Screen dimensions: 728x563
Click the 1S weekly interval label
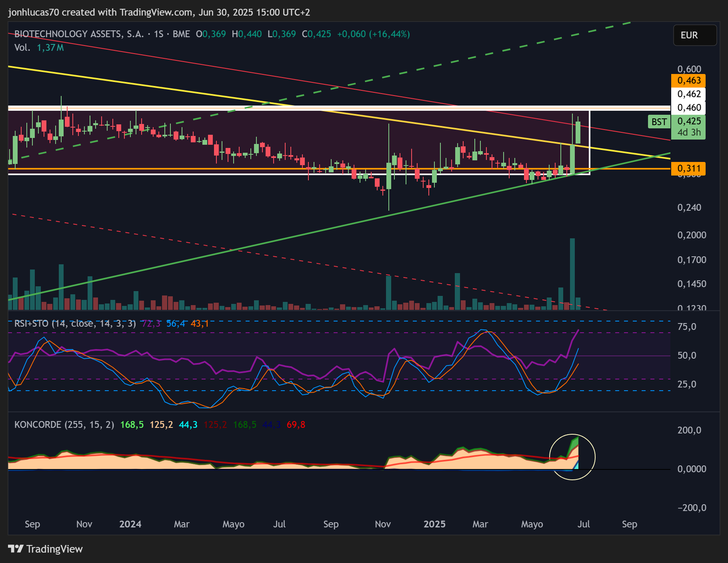tap(158, 34)
